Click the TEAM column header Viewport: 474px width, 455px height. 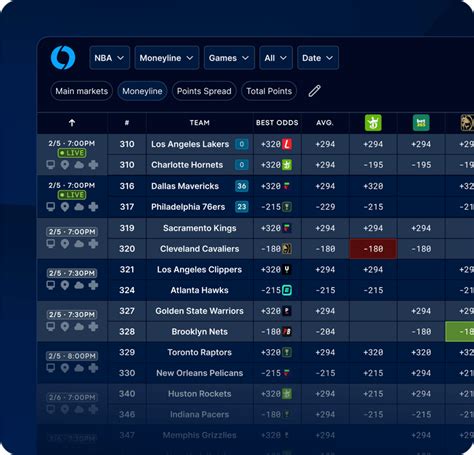click(x=200, y=123)
